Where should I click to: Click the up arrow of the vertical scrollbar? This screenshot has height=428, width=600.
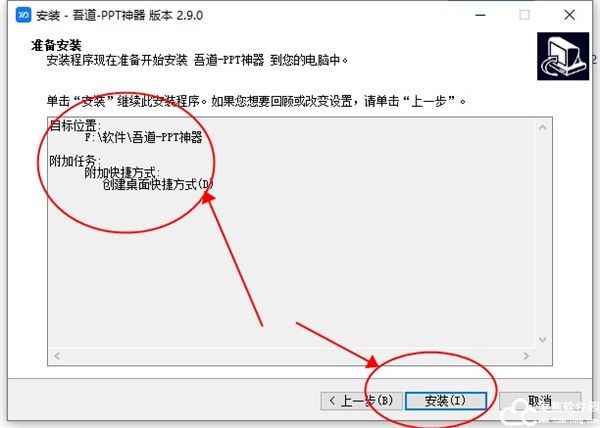click(543, 127)
